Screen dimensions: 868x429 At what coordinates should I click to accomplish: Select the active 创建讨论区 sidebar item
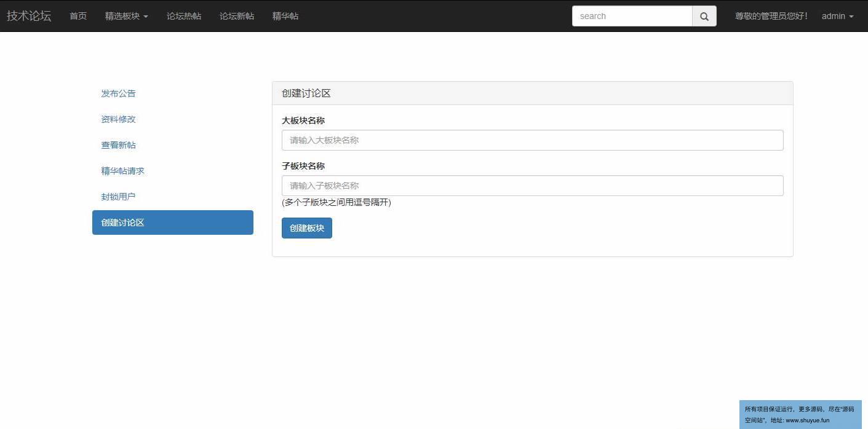(173, 222)
